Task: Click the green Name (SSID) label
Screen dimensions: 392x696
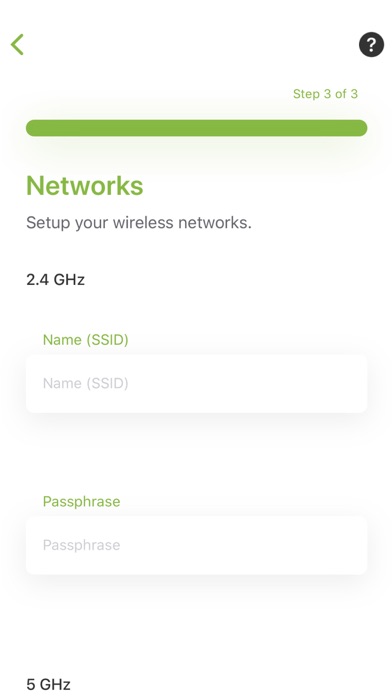Action: 85,340
